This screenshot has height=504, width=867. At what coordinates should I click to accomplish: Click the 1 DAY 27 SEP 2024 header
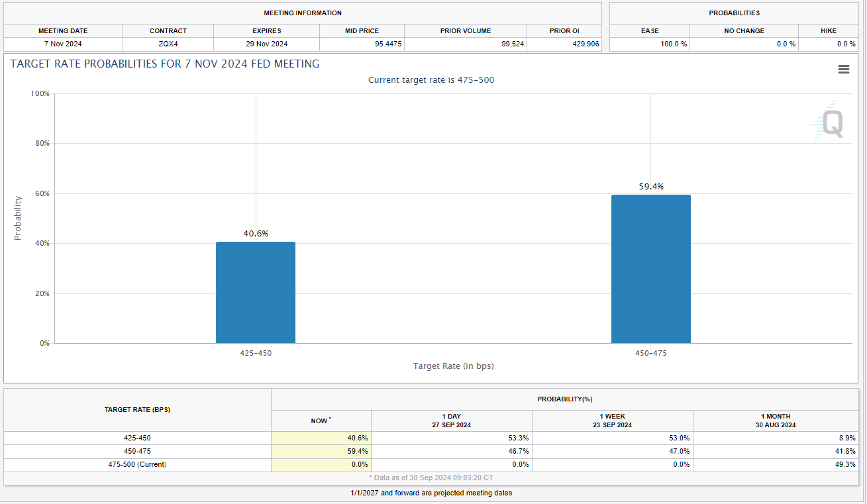pos(451,421)
